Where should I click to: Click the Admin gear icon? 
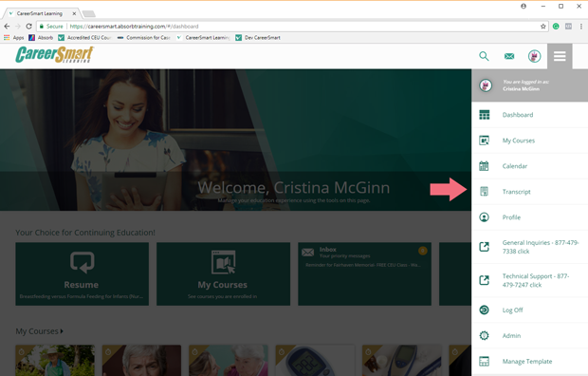[484, 335]
